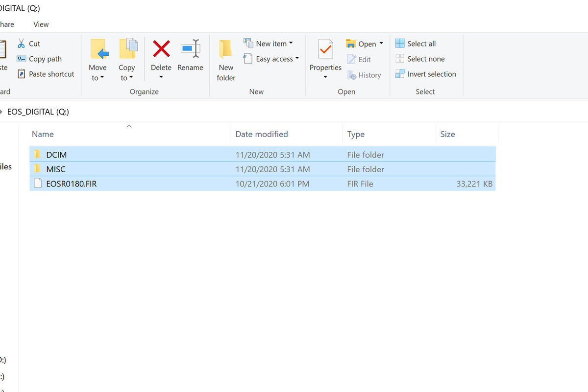Expand the Easy access dropdown
The image size is (588, 392).
[271, 59]
